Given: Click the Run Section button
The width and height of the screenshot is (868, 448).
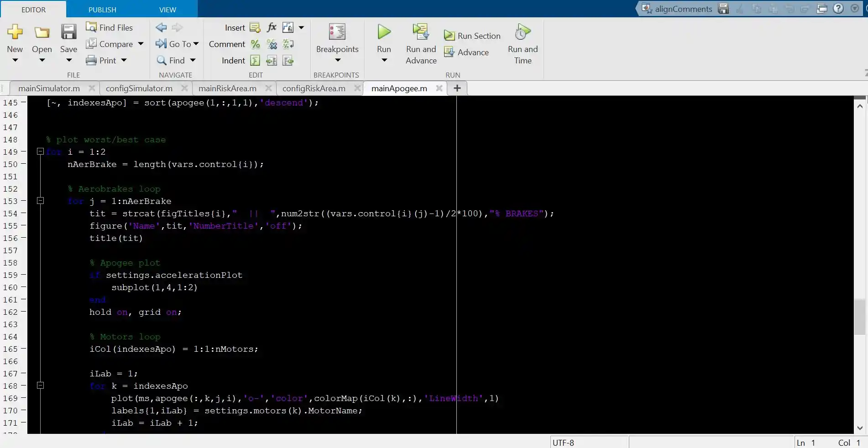Looking at the screenshot, I should 472,36.
